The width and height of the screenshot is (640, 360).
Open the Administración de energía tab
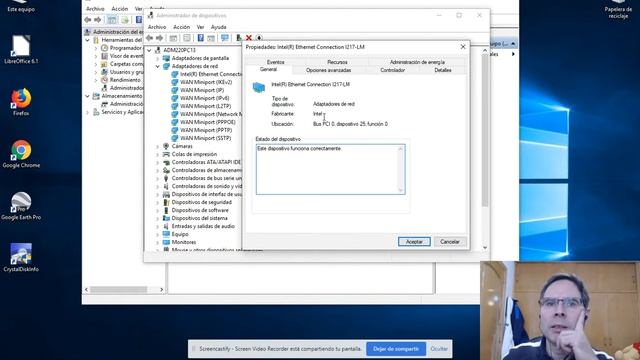pyautogui.click(x=417, y=62)
